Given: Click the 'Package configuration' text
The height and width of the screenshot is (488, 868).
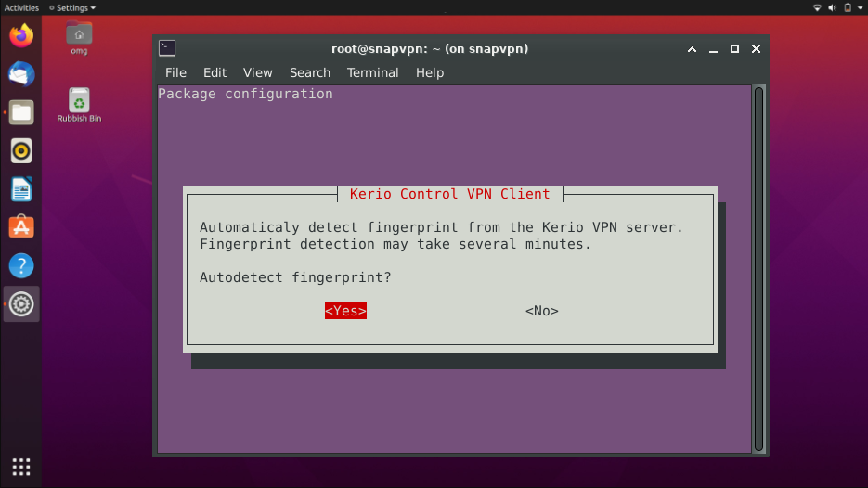Looking at the screenshot, I should click(x=245, y=94).
